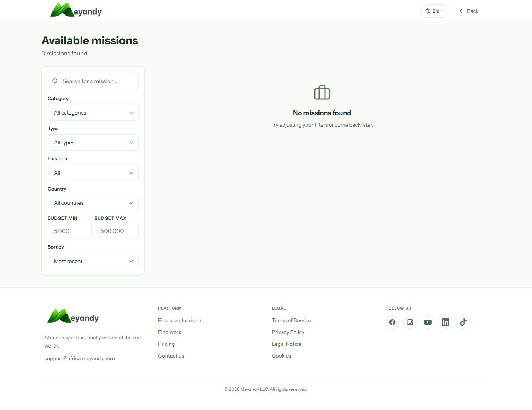Click the Meyandy logo in header
The image size is (532, 410).
(76, 10)
